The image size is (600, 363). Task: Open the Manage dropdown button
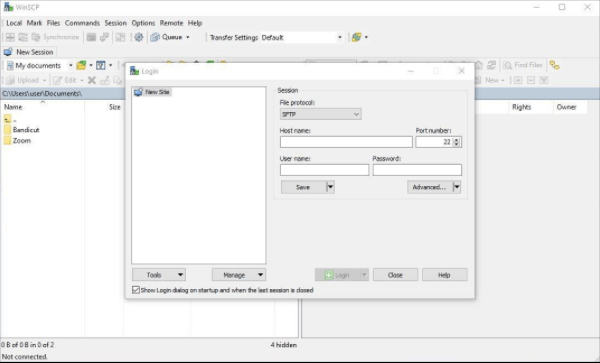239,275
